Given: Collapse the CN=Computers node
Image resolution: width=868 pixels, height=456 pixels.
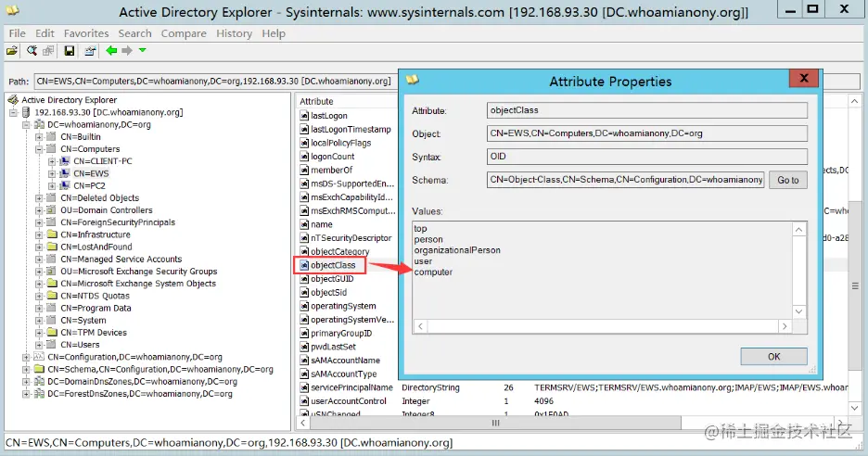Looking at the screenshot, I should tap(39, 149).
